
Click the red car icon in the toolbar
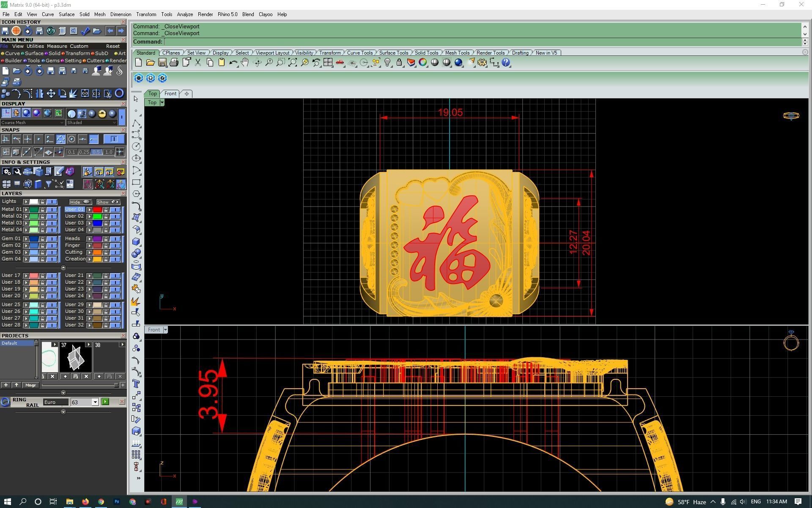pos(340,63)
